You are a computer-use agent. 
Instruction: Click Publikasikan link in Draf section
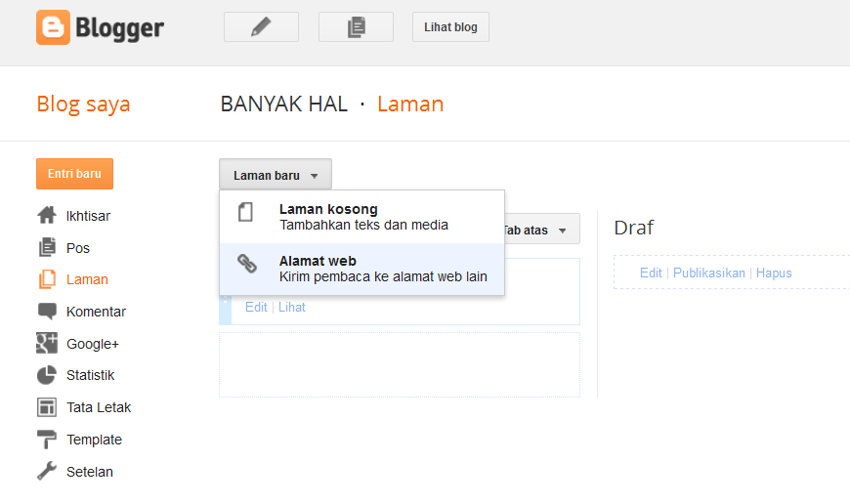click(709, 273)
